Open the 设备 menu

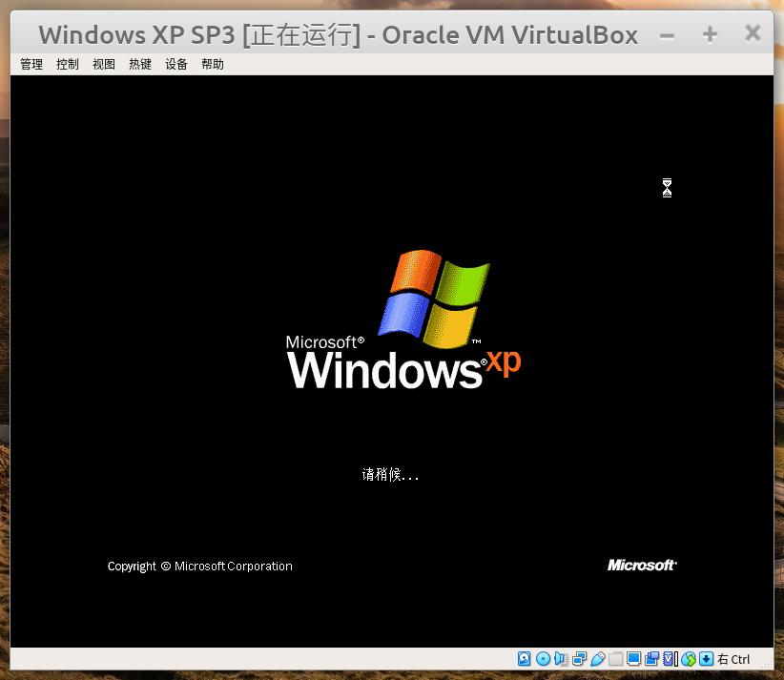(175, 64)
